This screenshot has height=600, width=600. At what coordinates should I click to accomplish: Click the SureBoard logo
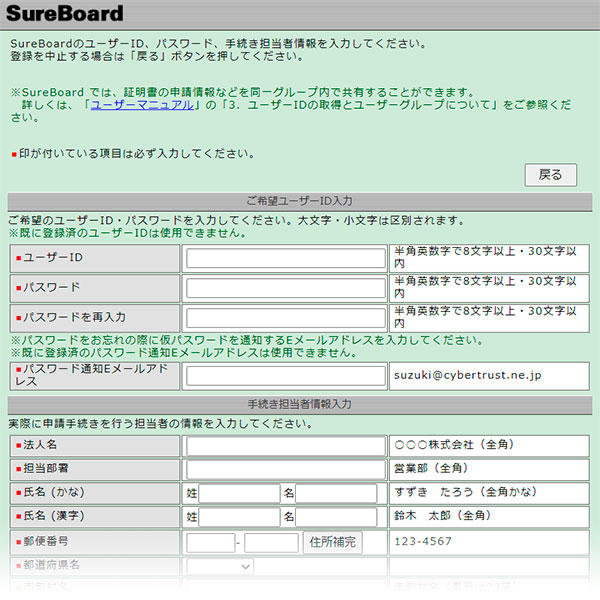click(x=65, y=14)
